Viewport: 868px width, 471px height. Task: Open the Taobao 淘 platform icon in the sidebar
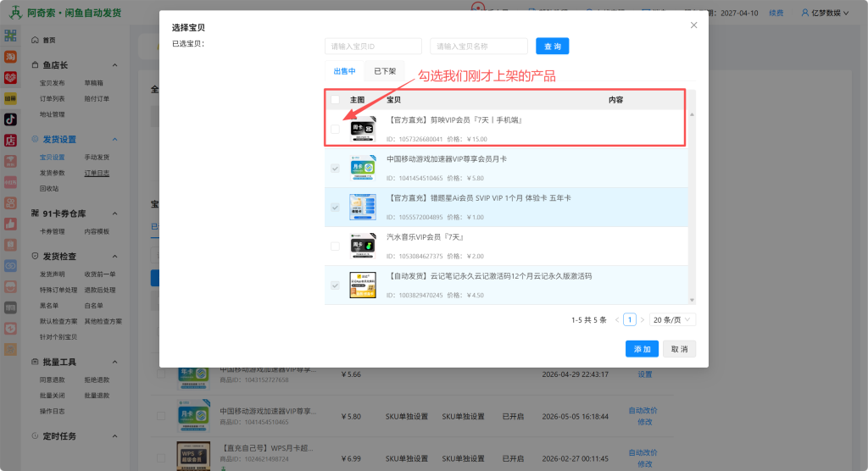pos(10,57)
